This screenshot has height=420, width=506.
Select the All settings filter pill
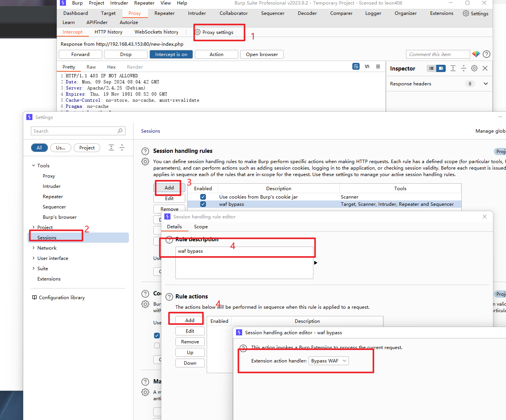click(39, 147)
